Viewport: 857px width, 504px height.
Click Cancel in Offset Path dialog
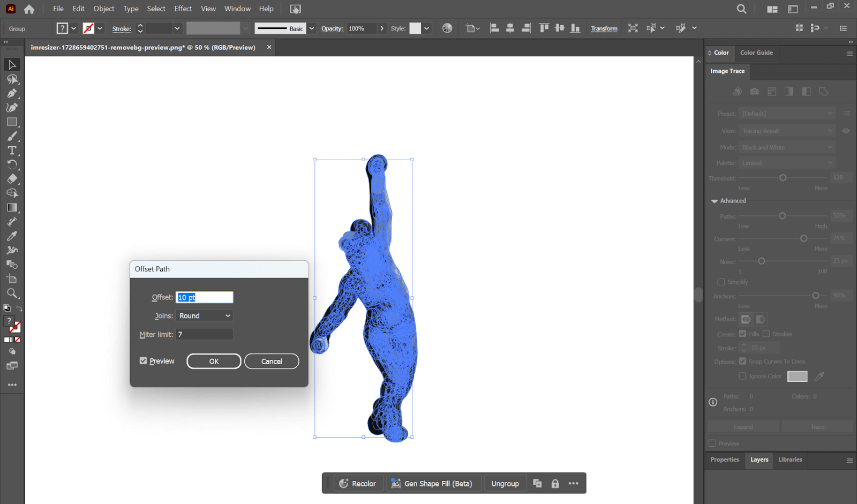click(272, 362)
